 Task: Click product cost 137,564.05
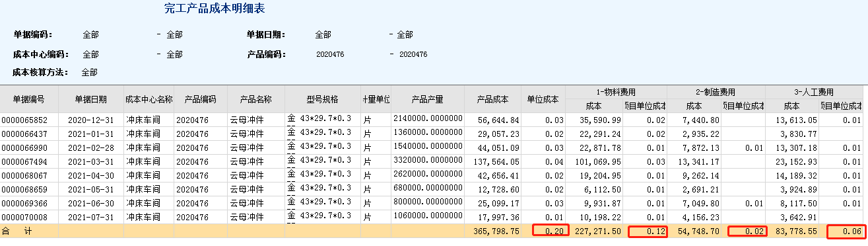(496, 161)
